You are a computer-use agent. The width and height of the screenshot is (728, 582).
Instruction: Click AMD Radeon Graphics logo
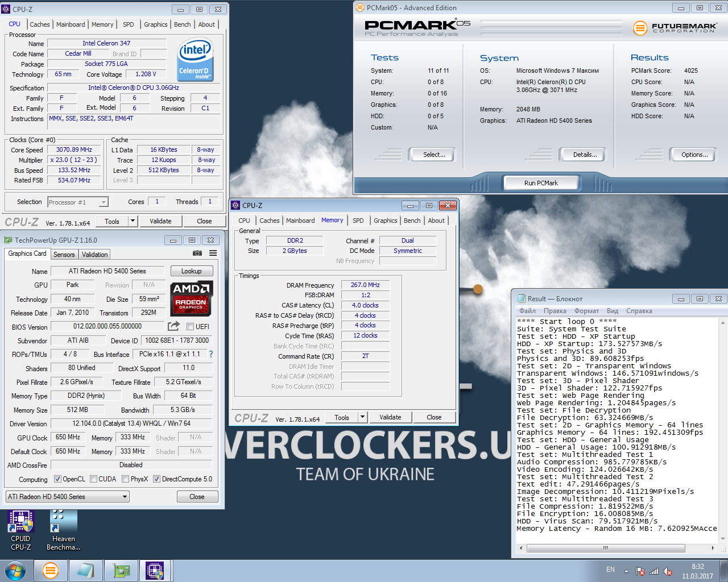pyautogui.click(x=191, y=298)
